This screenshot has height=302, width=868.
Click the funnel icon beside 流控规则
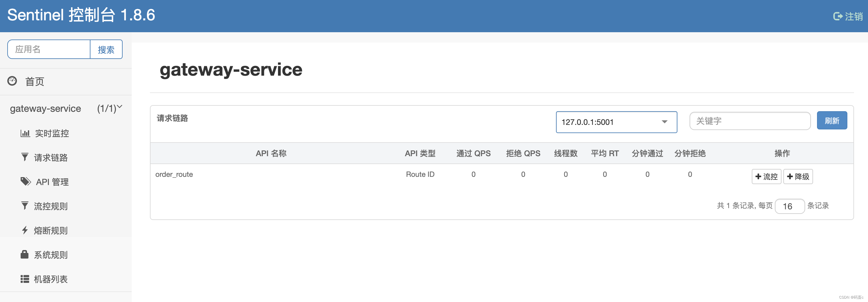[x=25, y=205]
